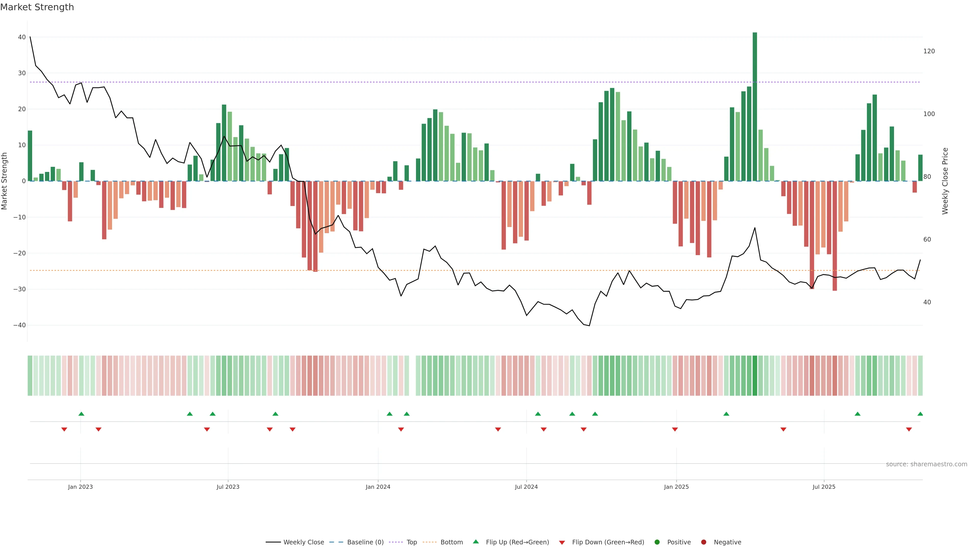This screenshot has width=980, height=551.
Task: Click the deepest red bar below -30
Action: click(835, 236)
